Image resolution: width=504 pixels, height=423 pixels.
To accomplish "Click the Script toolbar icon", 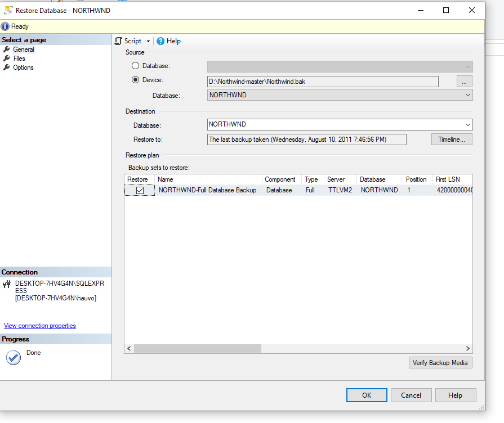I will point(119,41).
